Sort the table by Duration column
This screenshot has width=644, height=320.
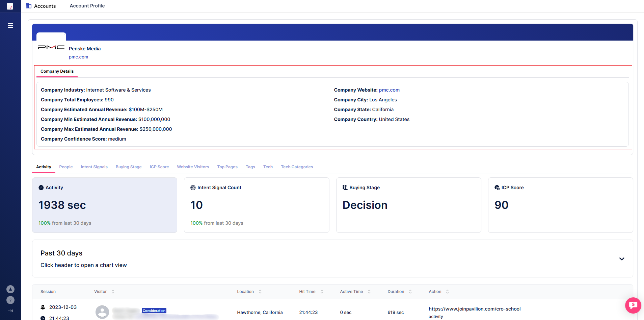tap(410, 292)
